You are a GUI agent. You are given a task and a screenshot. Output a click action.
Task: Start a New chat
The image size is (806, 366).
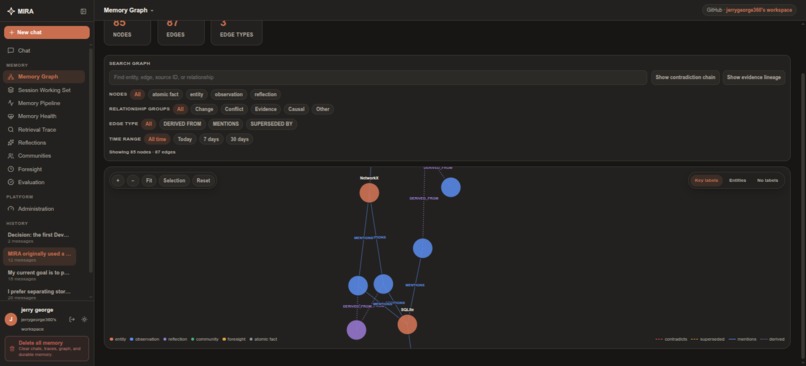47,32
